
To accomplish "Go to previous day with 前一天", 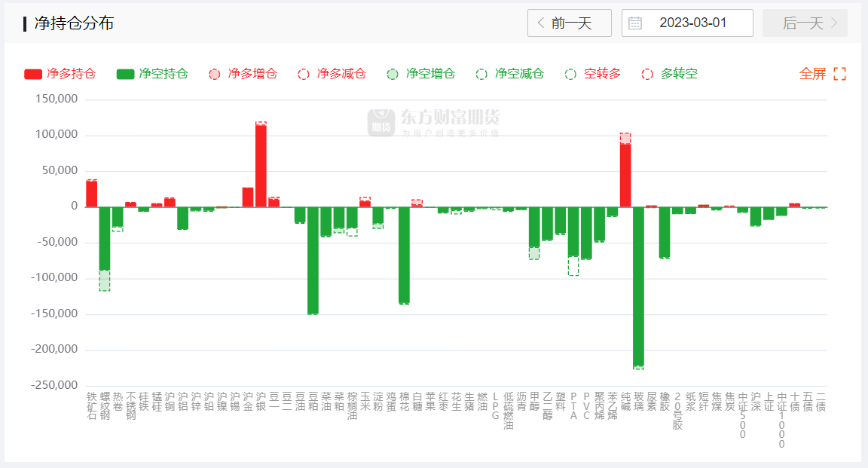I will point(570,23).
